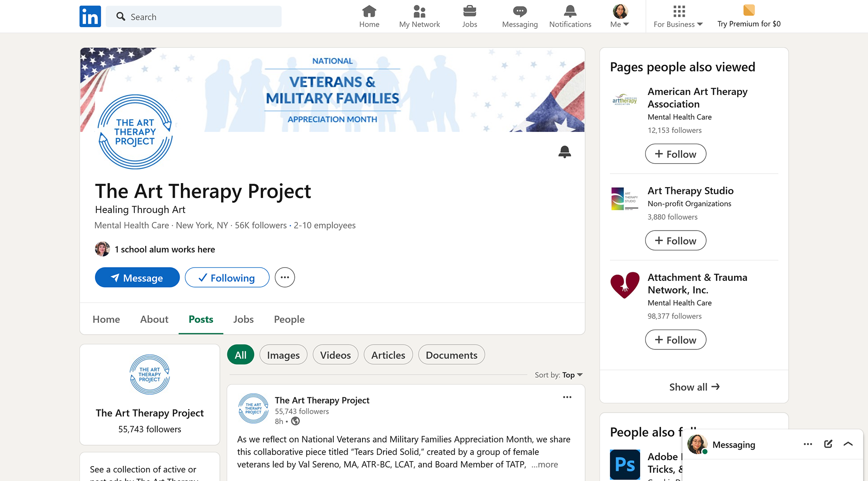The height and width of the screenshot is (481, 868).
Task: Open Attachment & Trauma Network page link
Action: pos(697,283)
